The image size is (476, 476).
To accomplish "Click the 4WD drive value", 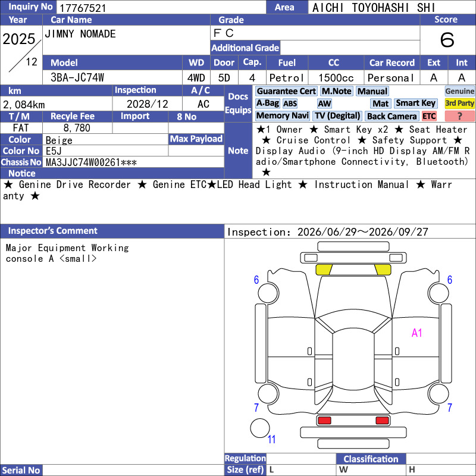I will (196, 78).
